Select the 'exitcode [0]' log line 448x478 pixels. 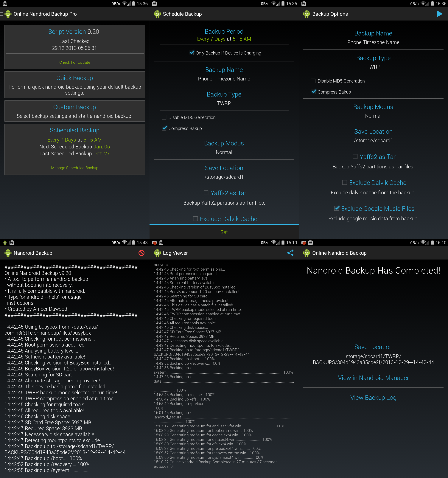coord(164,466)
